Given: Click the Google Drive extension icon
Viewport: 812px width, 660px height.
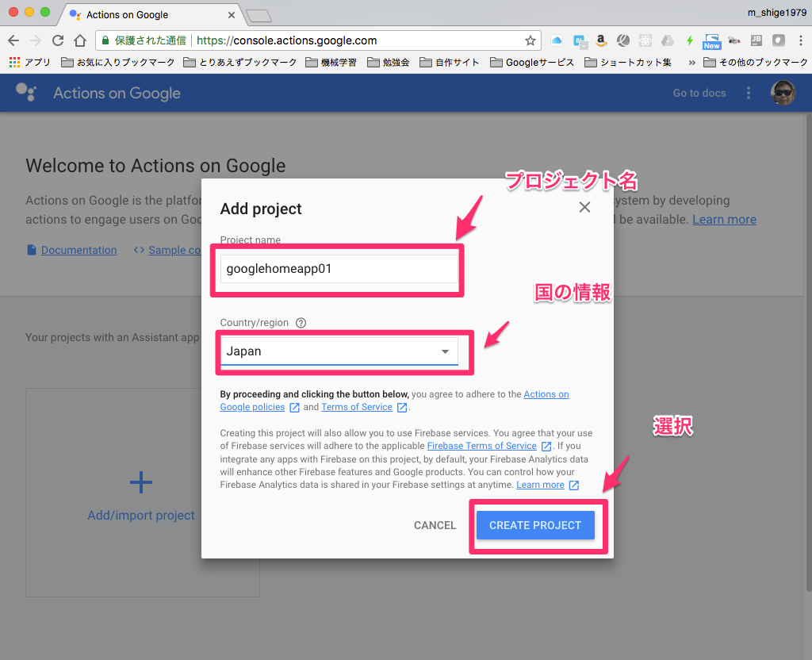Looking at the screenshot, I should [668, 40].
